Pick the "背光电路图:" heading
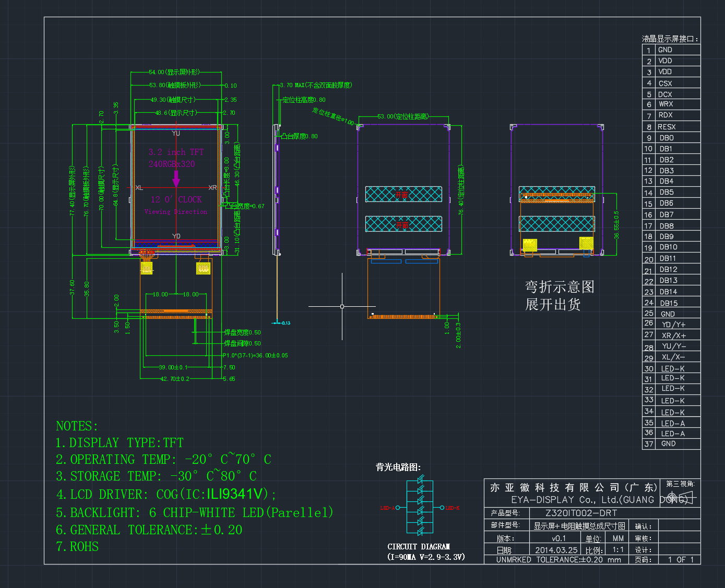 [398, 467]
